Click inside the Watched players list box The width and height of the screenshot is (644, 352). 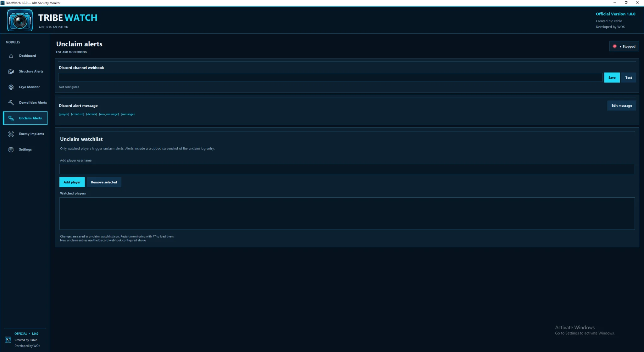click(347, 214)
